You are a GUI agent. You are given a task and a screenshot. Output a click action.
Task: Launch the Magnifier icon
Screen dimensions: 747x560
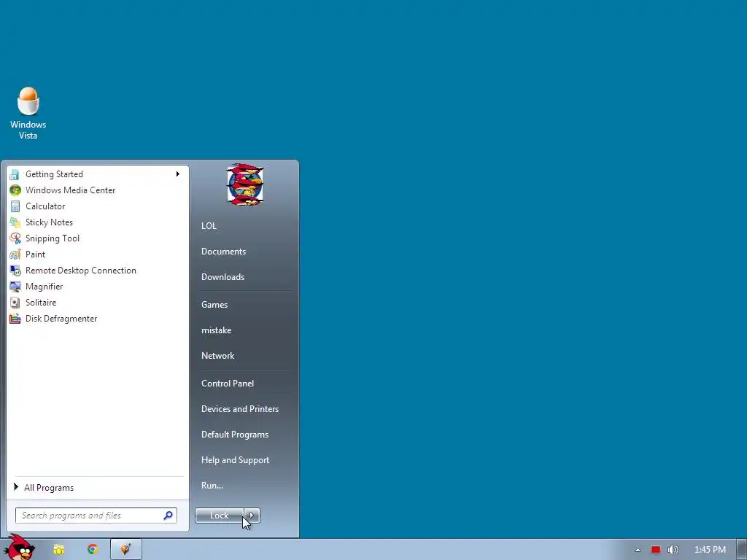coord(15,287)
